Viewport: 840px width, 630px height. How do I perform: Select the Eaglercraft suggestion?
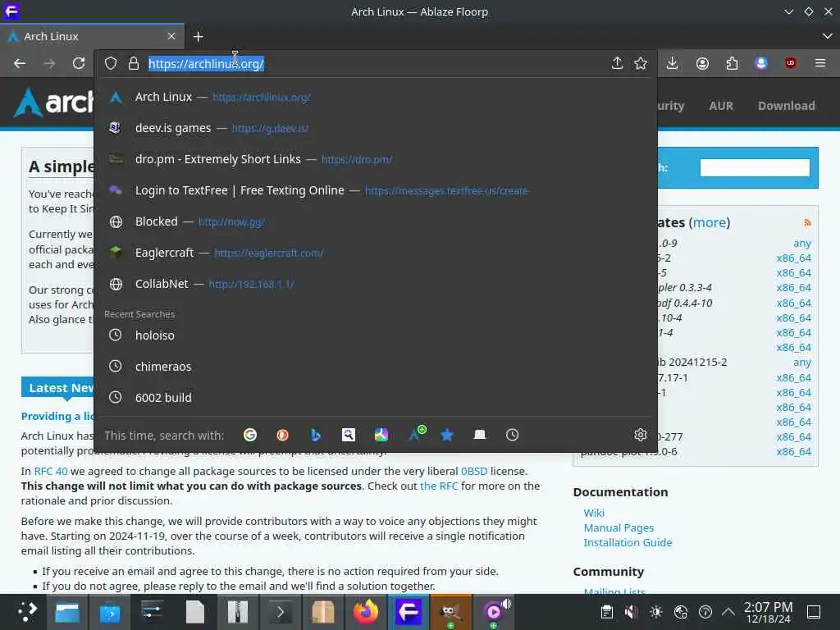[x=376, y=253]
